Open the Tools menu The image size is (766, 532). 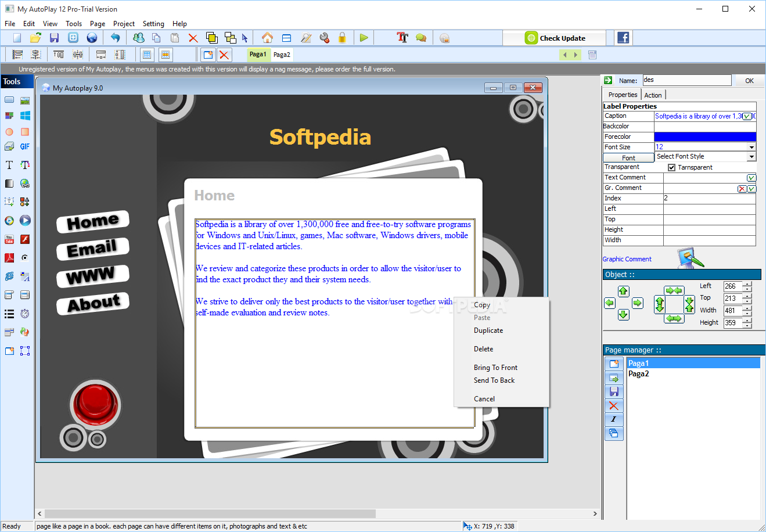74,24
